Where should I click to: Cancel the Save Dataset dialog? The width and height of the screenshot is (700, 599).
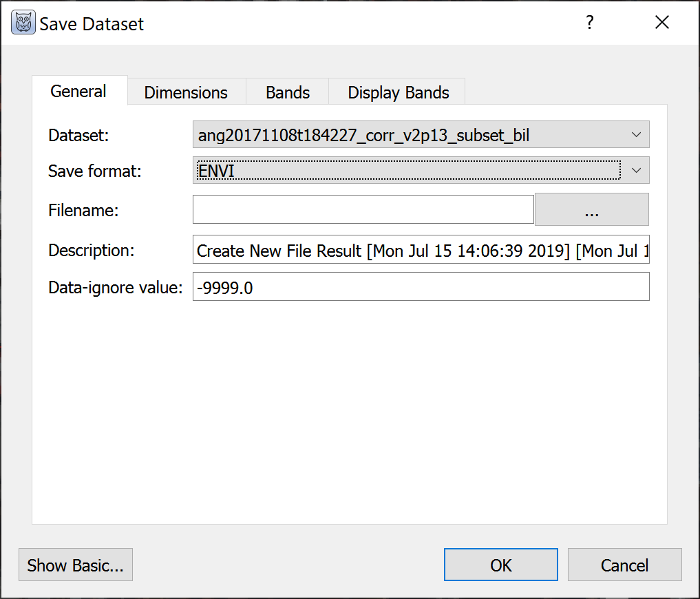pyautogui.click(x=624, y=565)
